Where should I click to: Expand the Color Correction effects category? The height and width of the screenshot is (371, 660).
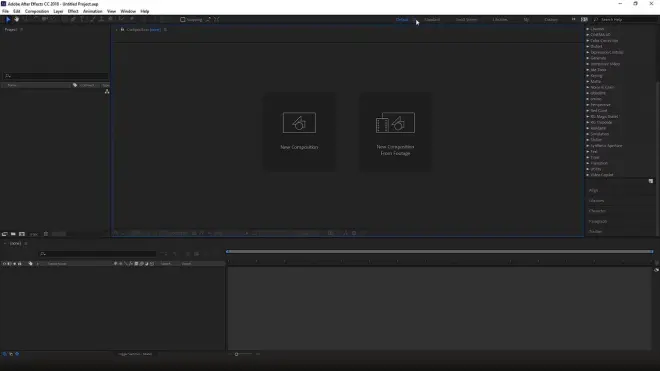pyautogui.click(x=588, y=41)
